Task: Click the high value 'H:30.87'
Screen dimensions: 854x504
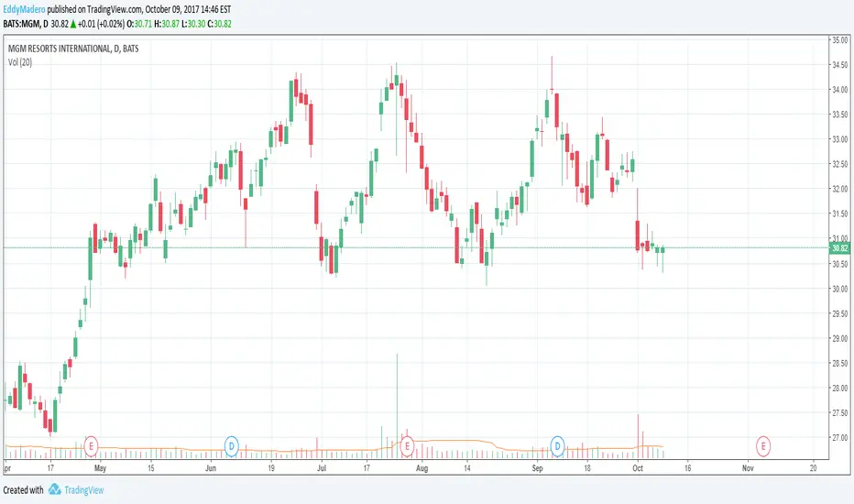Action: click(x=167, y=24)
